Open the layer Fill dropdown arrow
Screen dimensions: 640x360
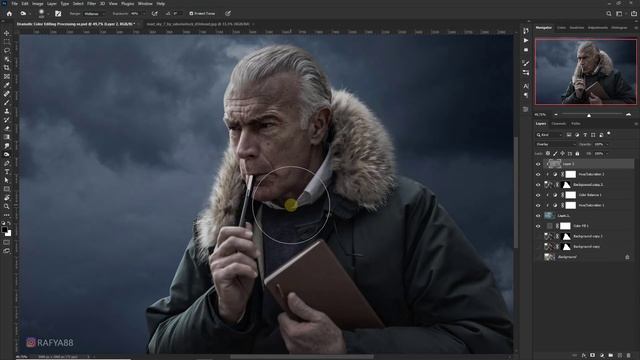point(607,154)
